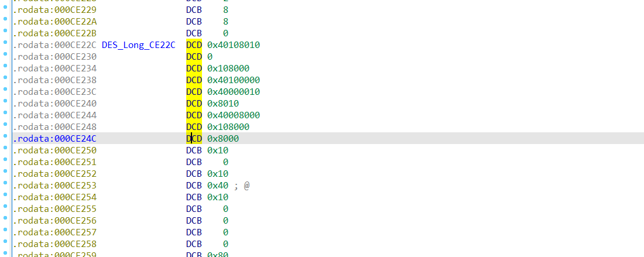Click address .rodata:000CE24C
Screen dimensions: 644x257
click(54, 139)
